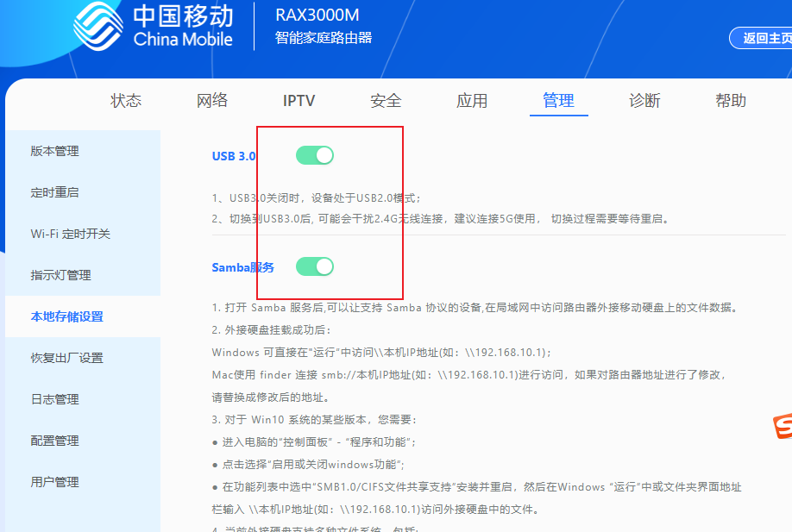
Task: Click the note about USB3.0关闭时
Action: pyautogui.click(x=316, y=197)
